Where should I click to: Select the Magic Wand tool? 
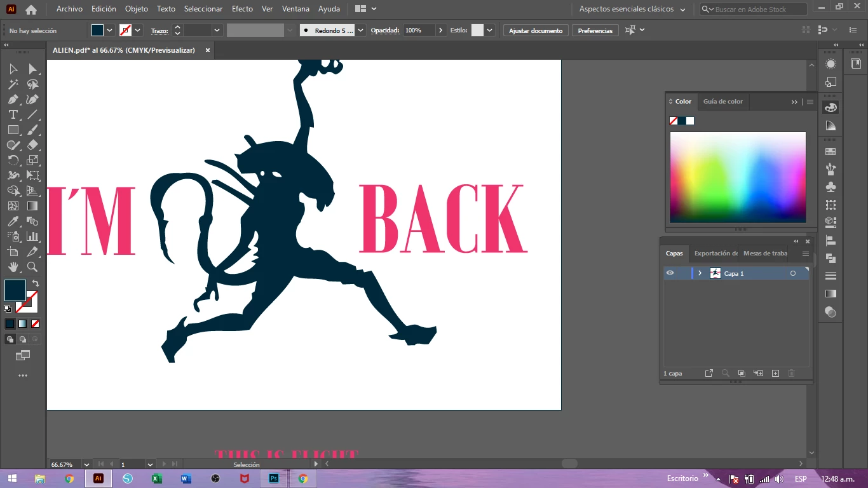(x=13, y=84)
